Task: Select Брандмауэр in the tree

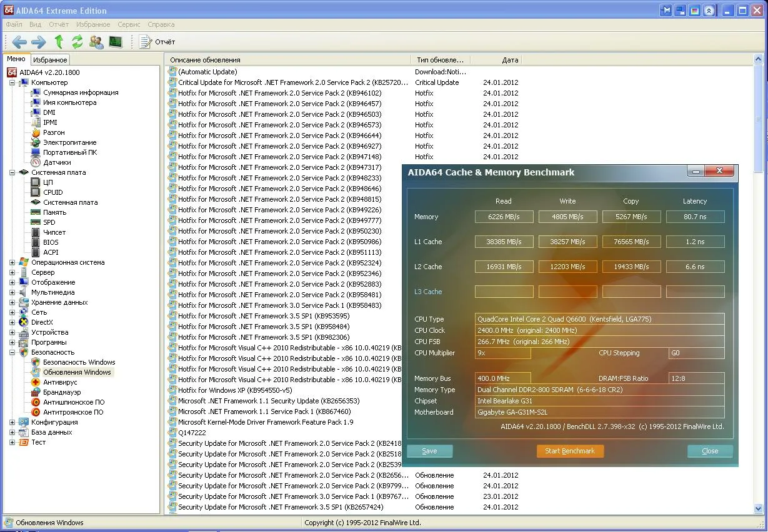Action: click(62, 392)
